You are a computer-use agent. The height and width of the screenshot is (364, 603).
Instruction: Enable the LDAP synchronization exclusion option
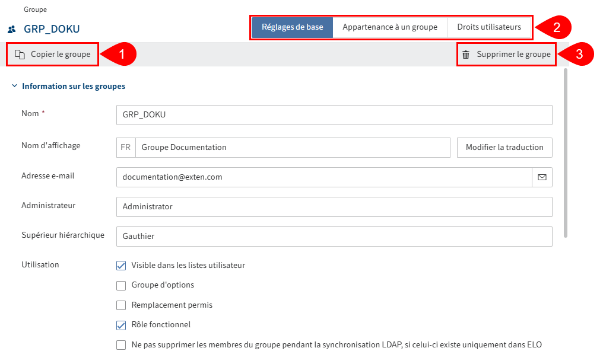121,344
